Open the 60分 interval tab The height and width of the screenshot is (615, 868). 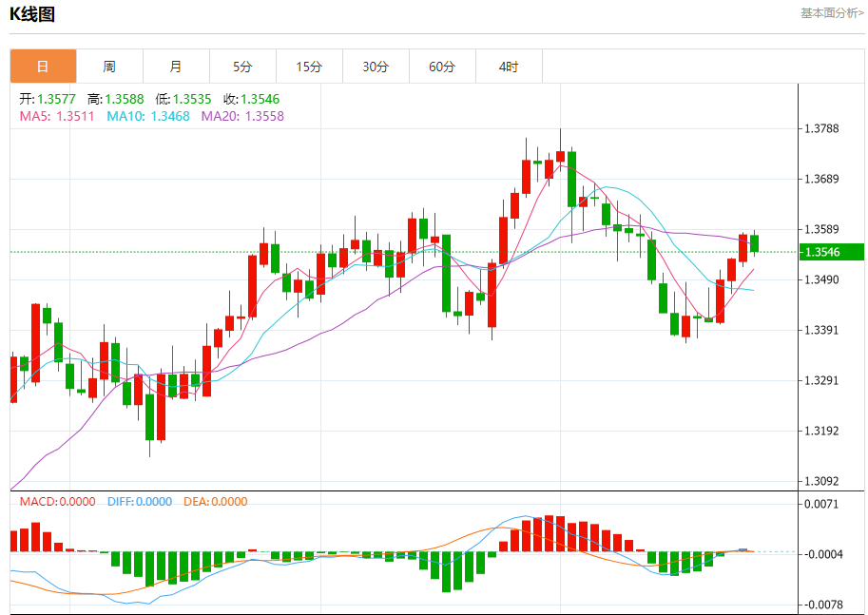point(442,67)
